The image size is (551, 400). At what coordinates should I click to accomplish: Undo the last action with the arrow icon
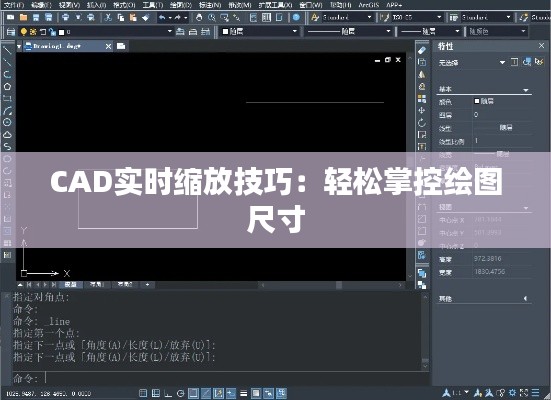pos(162,17)
